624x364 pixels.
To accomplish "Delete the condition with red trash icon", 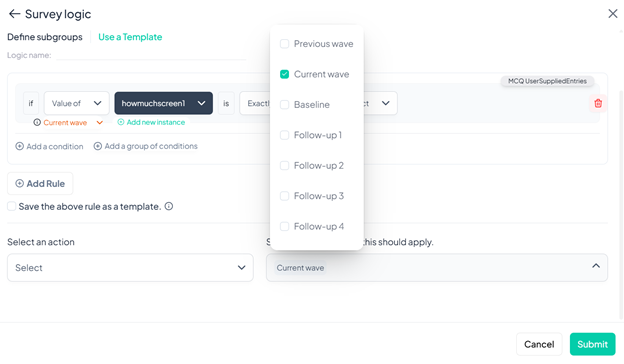I will (x=598, y=103).
